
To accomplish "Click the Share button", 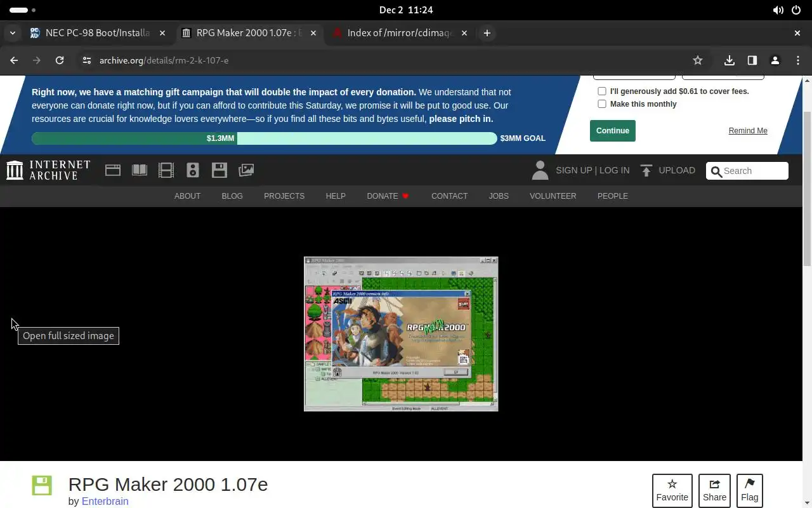I will point(714,491).
